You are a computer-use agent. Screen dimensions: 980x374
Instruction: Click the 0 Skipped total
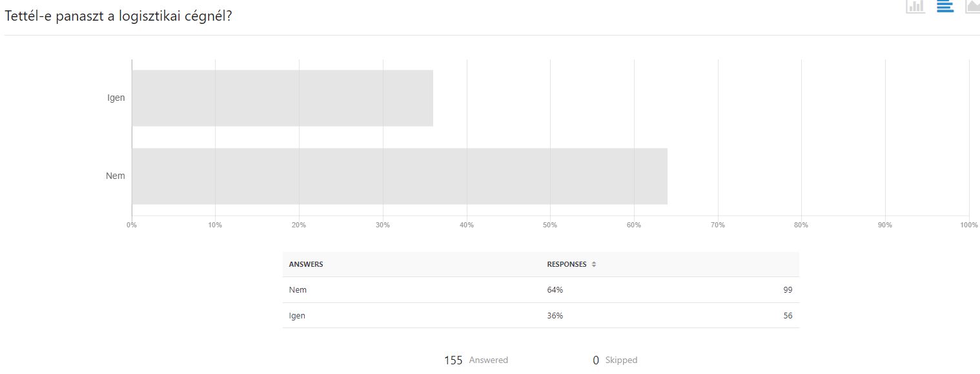coord(615,360)
